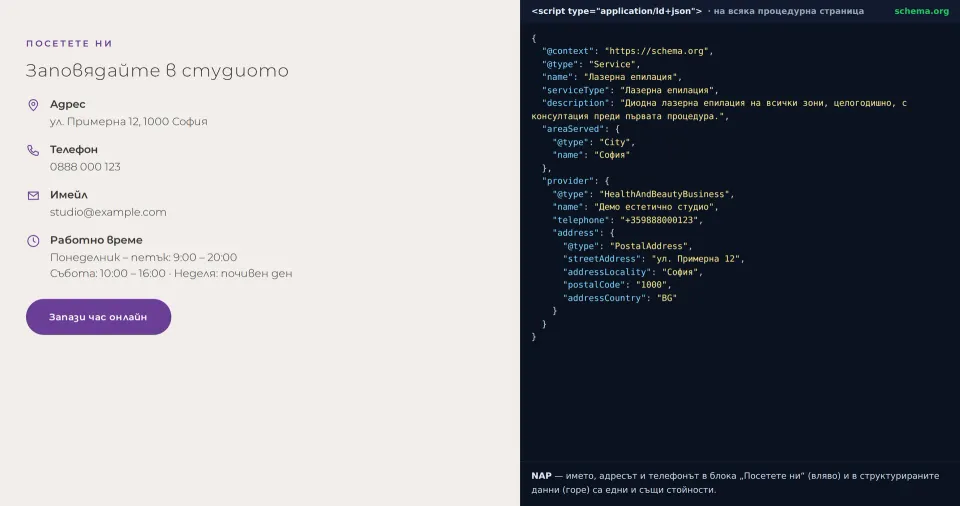The height and width of the screenshot is (506, 960).
Task: Click the Телефон label
Action: point(73,149)
